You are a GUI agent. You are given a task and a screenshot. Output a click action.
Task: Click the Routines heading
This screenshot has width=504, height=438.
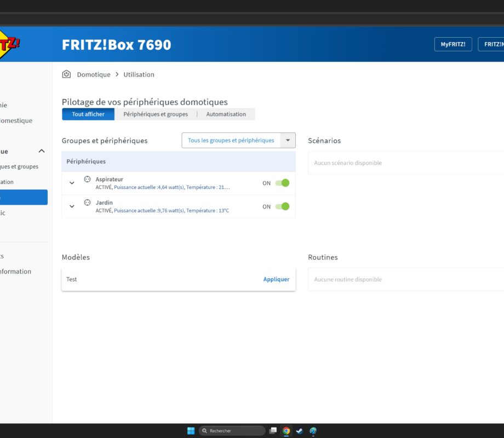(323, 257)
